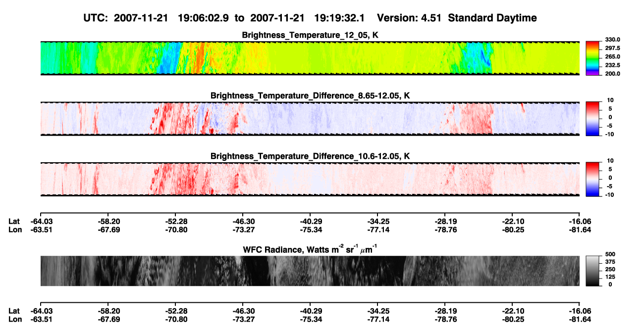Click longitude -70.80 on the axis below WFC Radiance

click(176, 319)
